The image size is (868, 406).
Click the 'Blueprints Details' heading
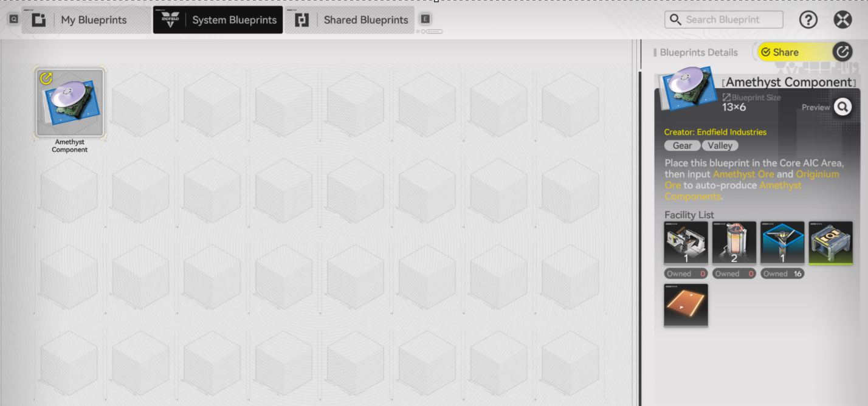[699, 53]
